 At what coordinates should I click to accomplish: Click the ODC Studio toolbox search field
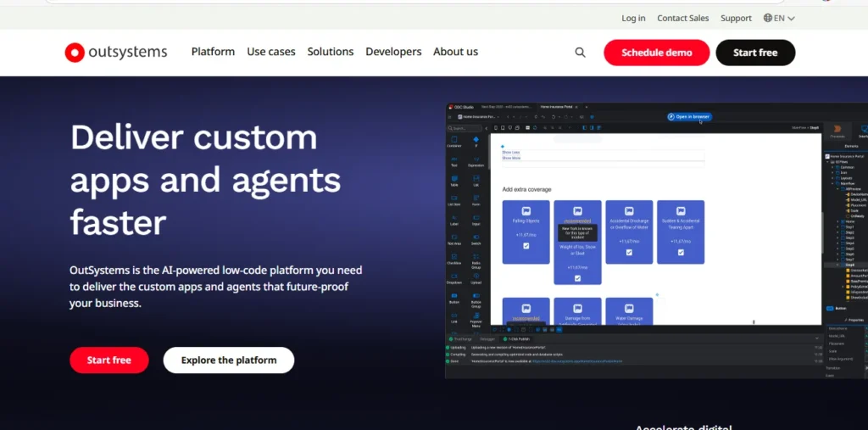click(x=465, y=128)
